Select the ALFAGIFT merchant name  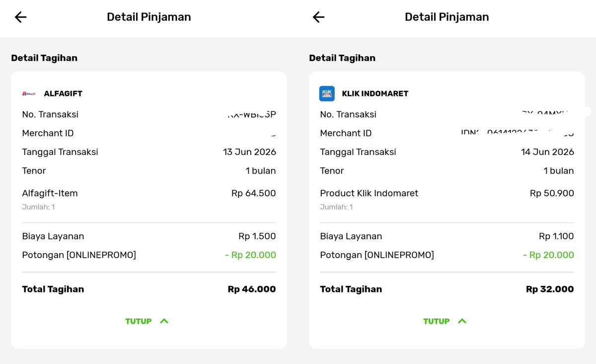(x=63, y=93)
